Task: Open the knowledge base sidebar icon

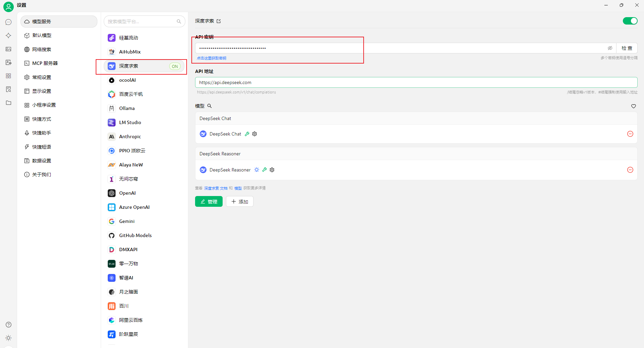Action: click(x=8, y=89)
